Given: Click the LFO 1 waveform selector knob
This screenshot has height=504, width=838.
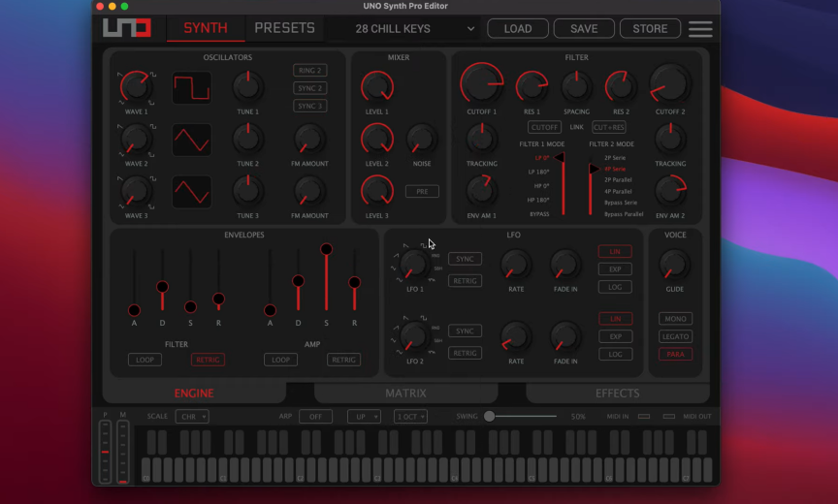Looking at the screenshot, I should point(414,264).
